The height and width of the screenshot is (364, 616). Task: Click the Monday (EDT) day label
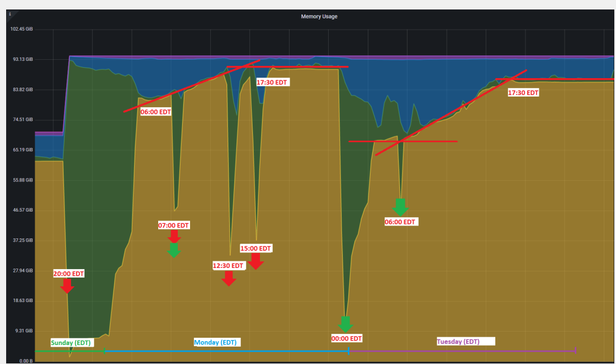(x=217, y=342)
